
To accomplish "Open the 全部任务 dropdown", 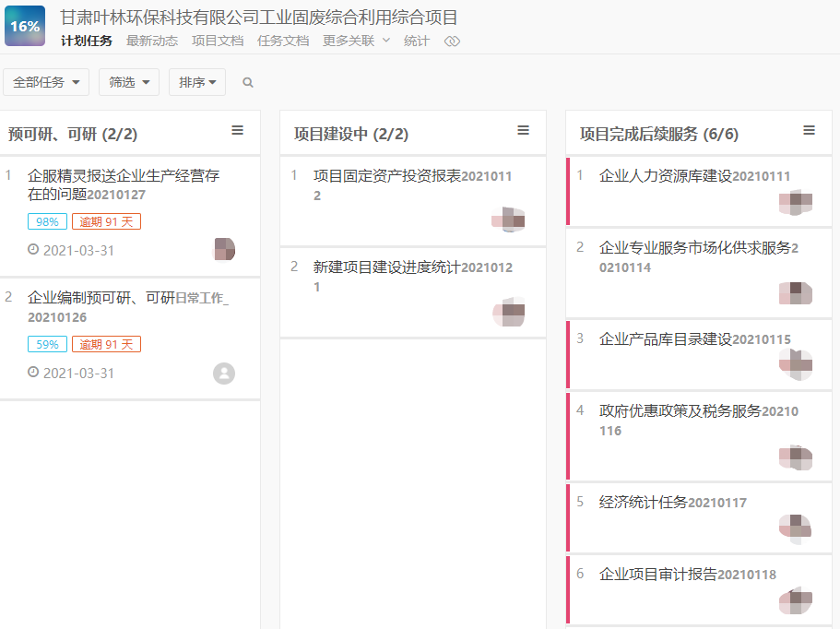I will click(x=46, y=82).
